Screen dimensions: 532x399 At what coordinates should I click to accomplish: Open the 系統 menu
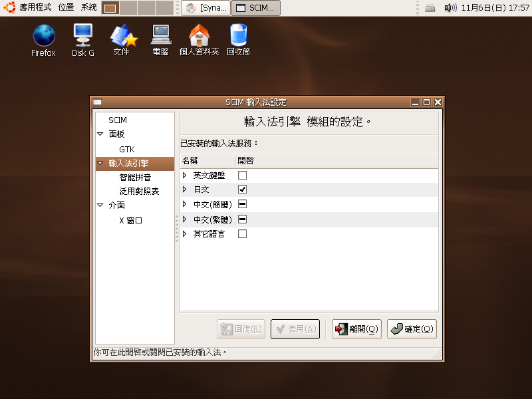(89, 7)
